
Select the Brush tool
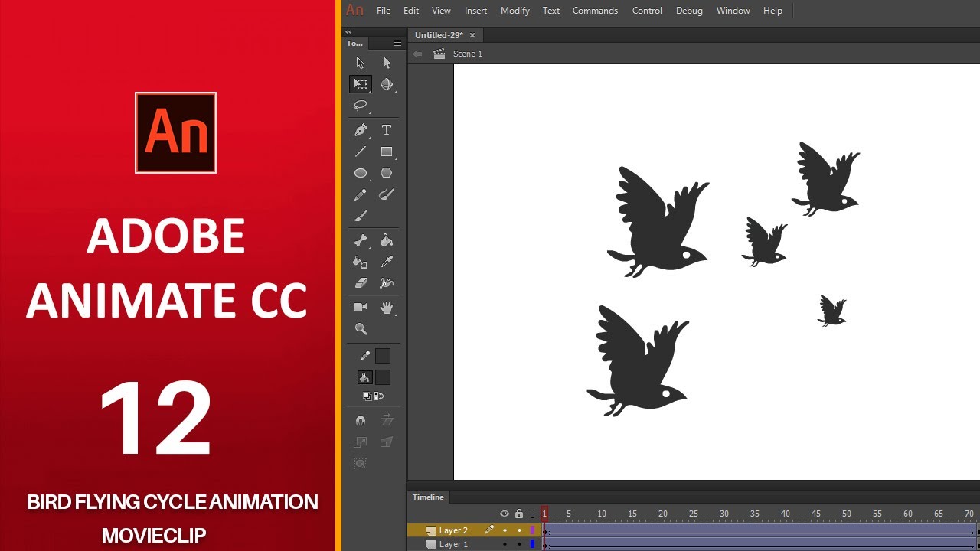pyautogui.click(x=361, y=217)
